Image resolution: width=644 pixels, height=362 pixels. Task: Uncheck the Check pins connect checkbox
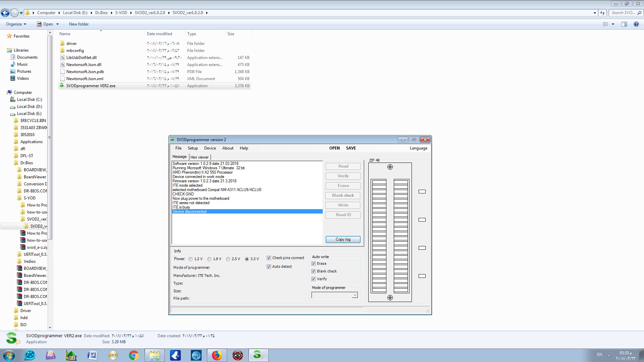point(269,258)
